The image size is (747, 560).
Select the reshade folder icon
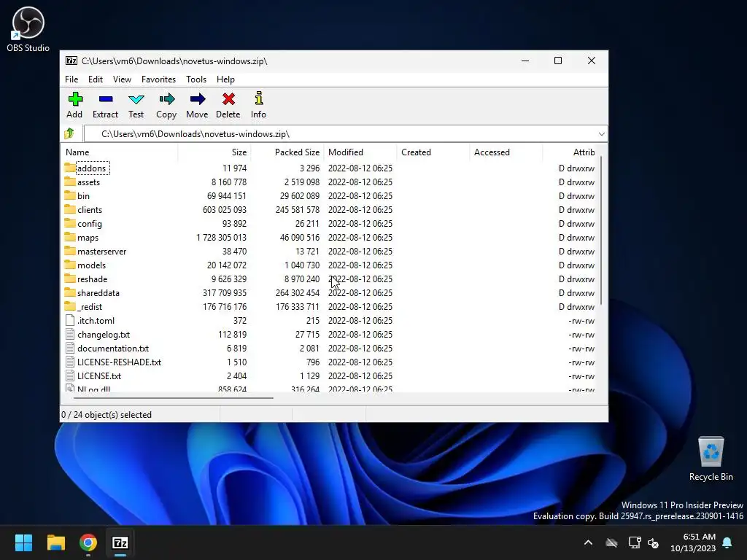coord(69,278)
